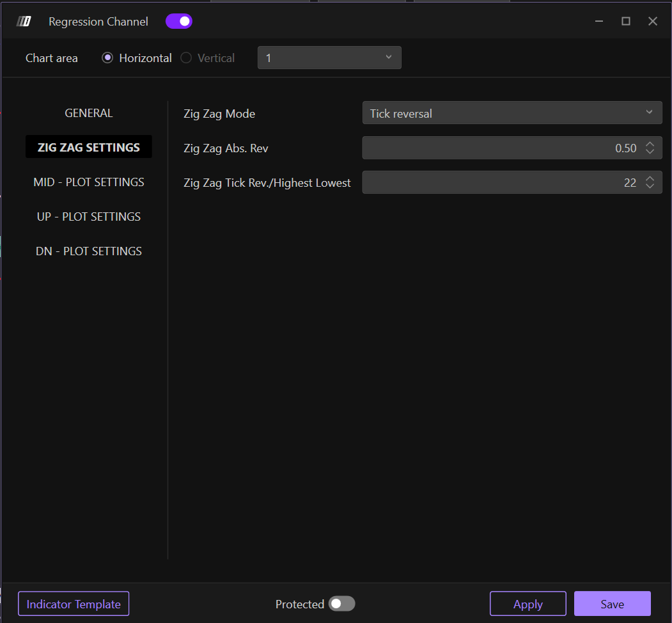Decrement Zig Zag Tick Rev. value arrow
Viewport: 672px width, 623px height.
click(x=650, y=187)
